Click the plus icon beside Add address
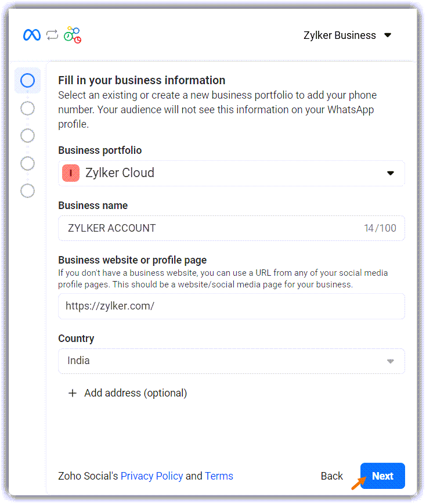This screenshot has height=504, width=426. (x=73, y=393)
